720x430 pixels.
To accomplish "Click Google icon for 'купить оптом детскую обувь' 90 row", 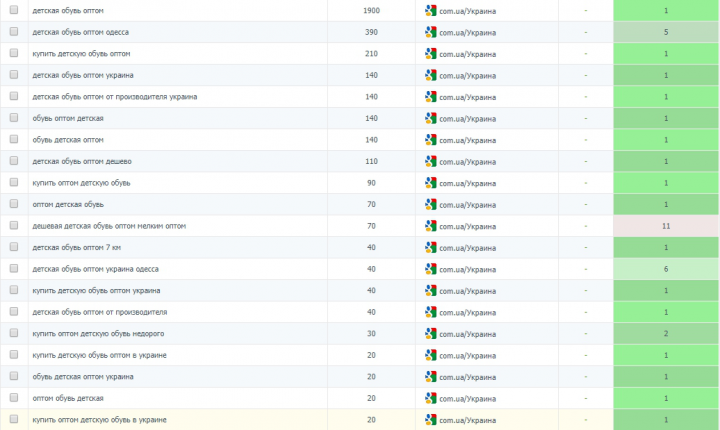I will [x=430, y=183].
